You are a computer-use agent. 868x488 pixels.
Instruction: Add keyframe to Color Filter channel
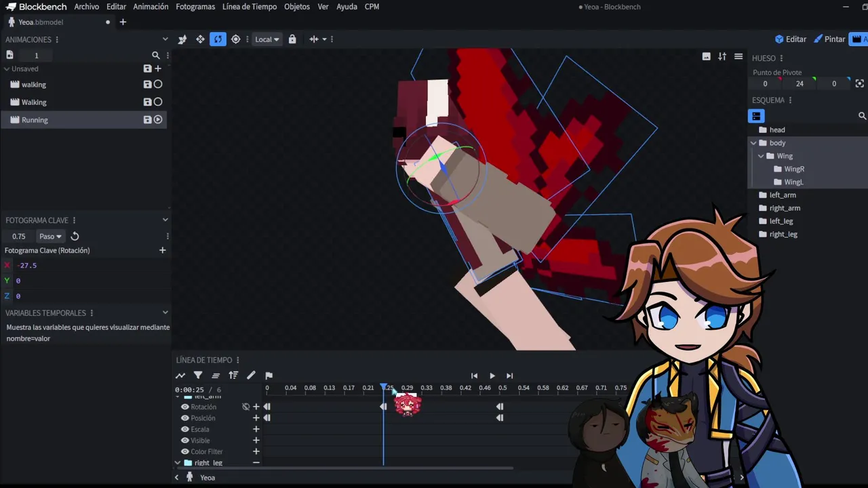tap(256, 452)
